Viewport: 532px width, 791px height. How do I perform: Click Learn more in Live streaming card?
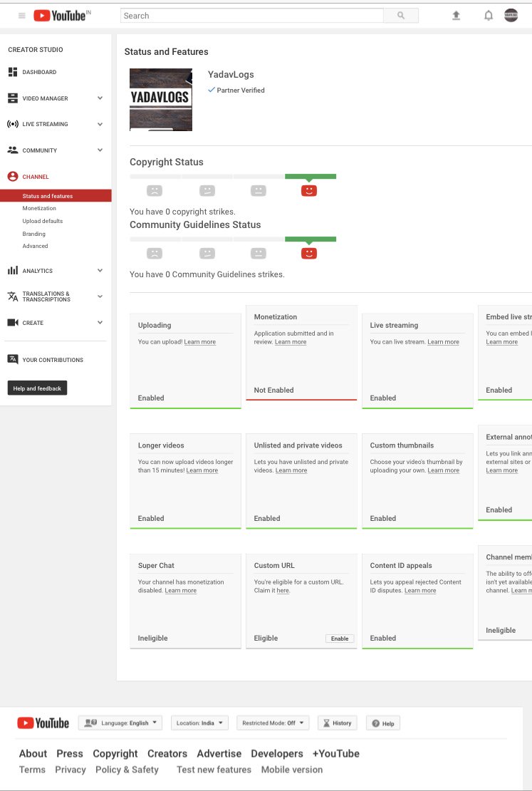(x=443, y=342)
